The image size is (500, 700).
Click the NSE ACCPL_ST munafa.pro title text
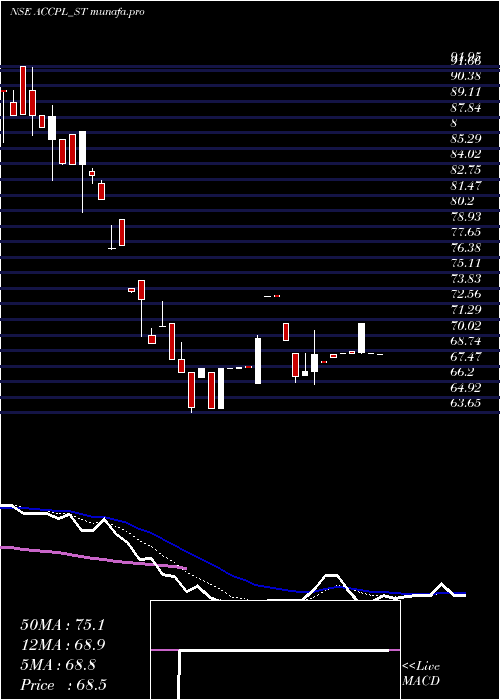click(77, 12)
